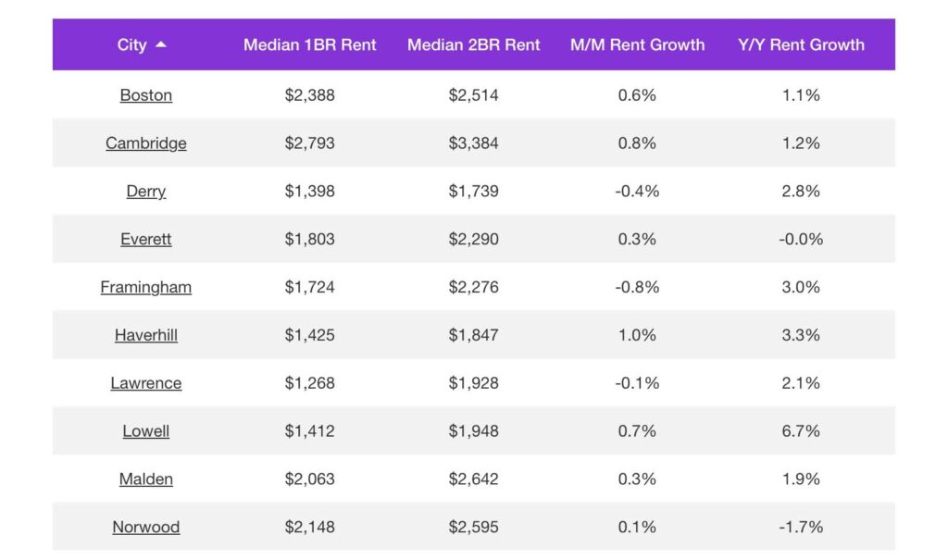Sort by Median 2BR Rent column
The height and width of the screenshot is (560, 948).
(x=473, y=44)
